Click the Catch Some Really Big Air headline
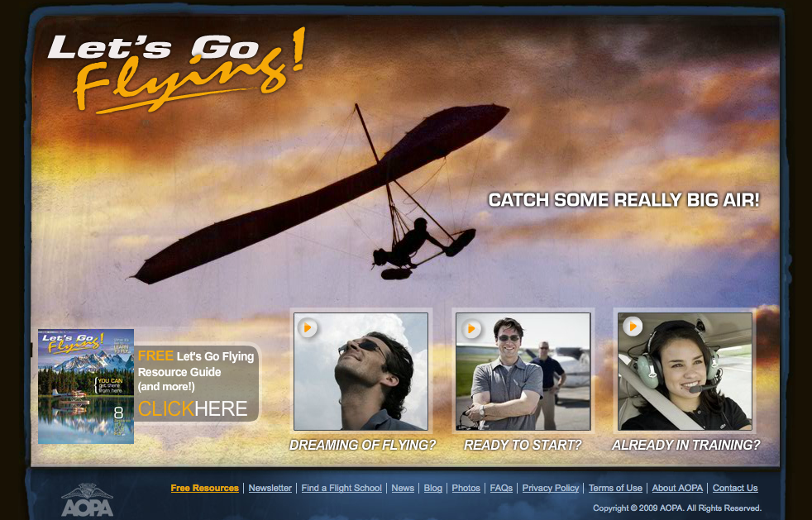This screenshot has width=812, height=520. [624, 200]
